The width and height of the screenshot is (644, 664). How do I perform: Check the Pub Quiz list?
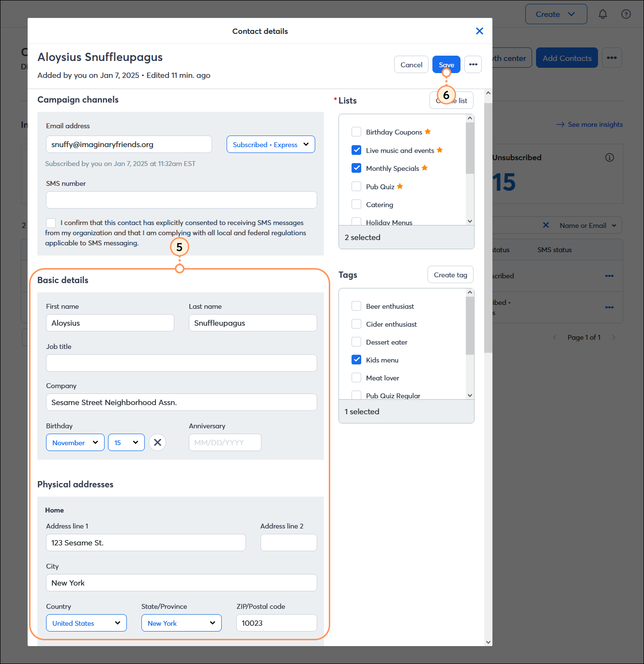click(x=356, y=186)
